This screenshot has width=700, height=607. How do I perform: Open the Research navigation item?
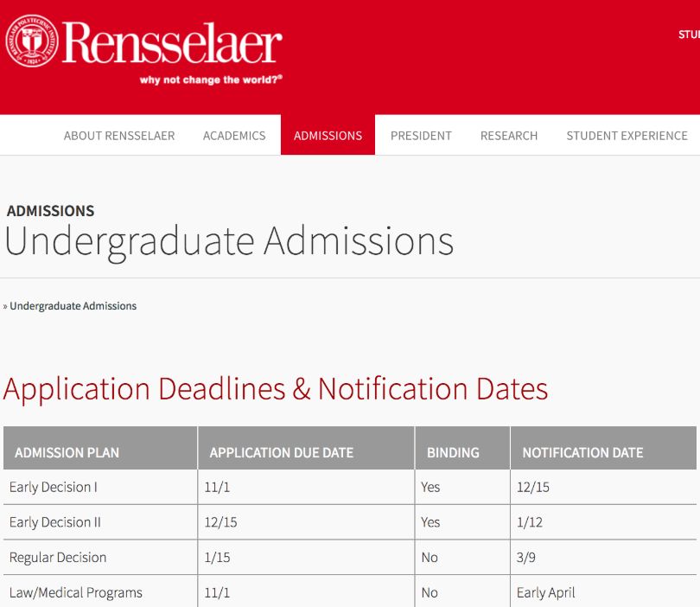509,136
